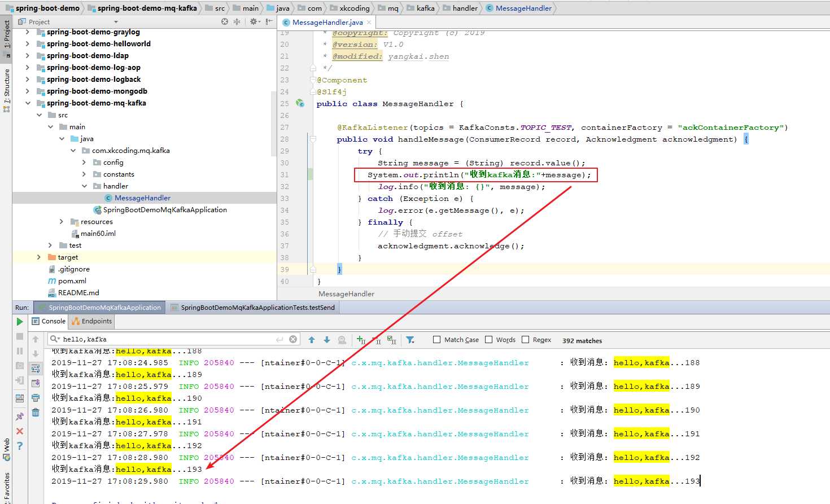The height and width of the screenshot is (504, 830).
Task: Jump to next search occurrence arrow
Action: point(327,339)
